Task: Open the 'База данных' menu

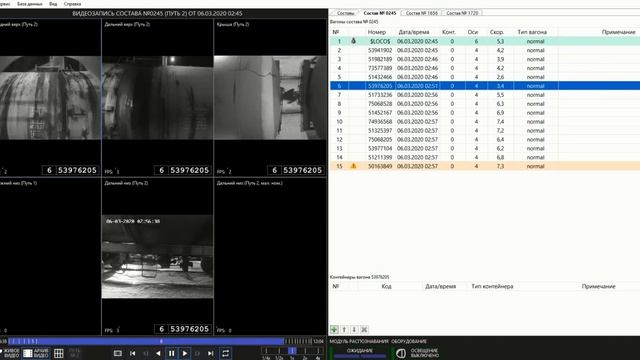Action: click(30, 4)
